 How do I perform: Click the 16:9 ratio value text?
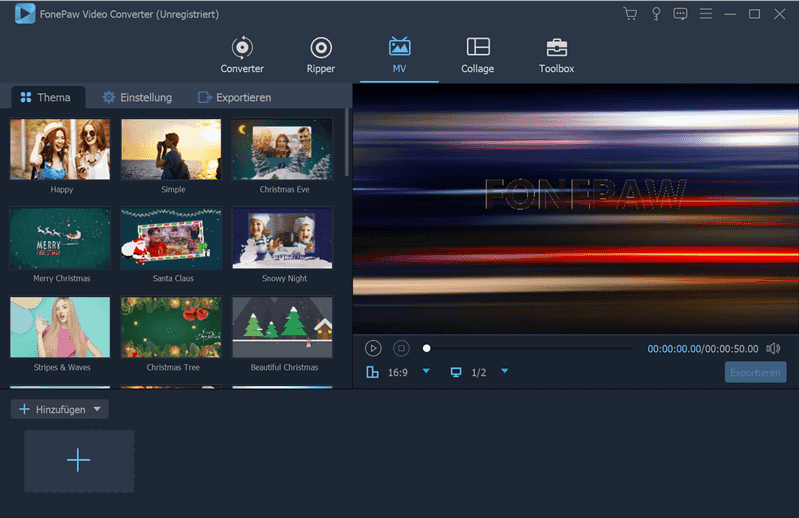[398, 373]
